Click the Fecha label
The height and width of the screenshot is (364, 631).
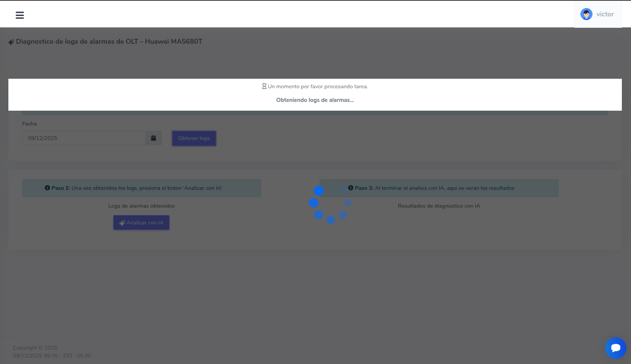click(29, 124)
